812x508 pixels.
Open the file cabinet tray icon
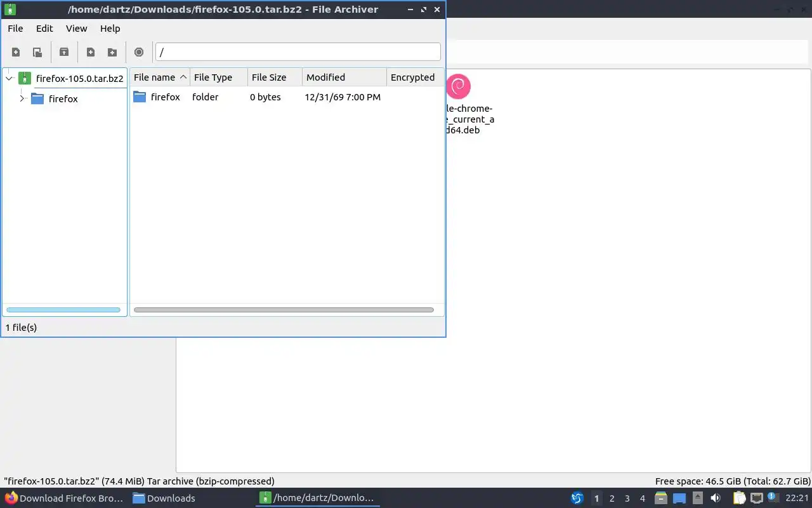click(661, 498)
